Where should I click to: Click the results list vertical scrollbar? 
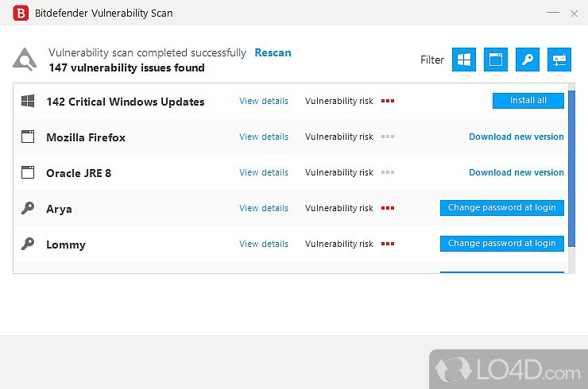click(x=571, y=168)
